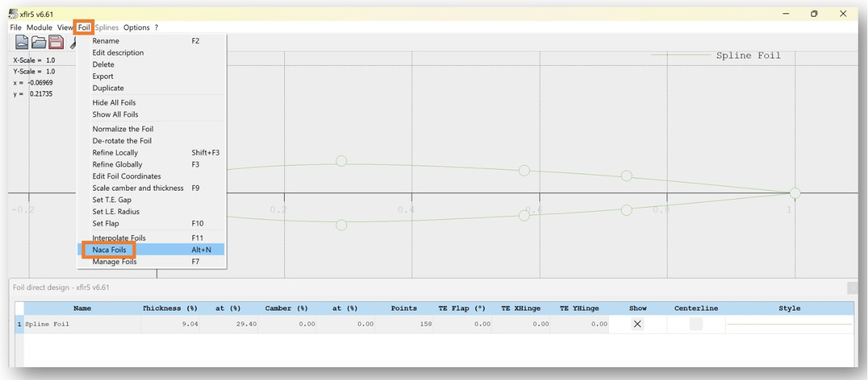
Task: Open the ? help menu
Action: (156, 27)
